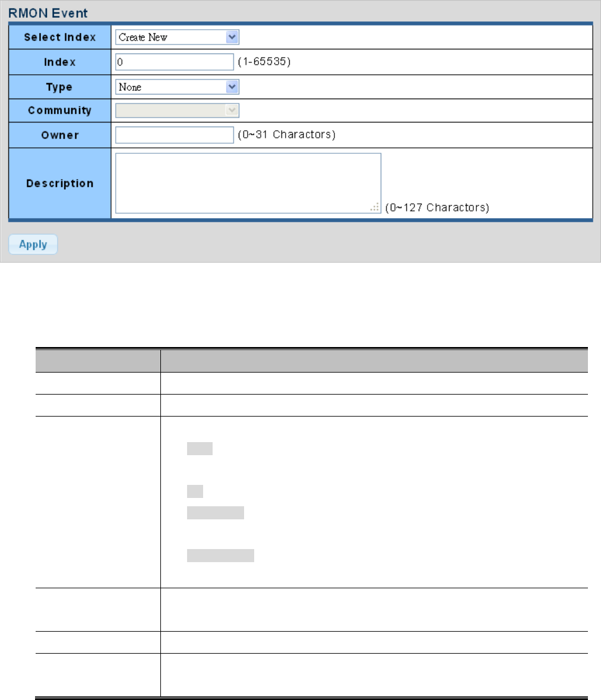601x700 pixels.
Task: Open the disabled Community dropdown
Action: pos(177,111)
